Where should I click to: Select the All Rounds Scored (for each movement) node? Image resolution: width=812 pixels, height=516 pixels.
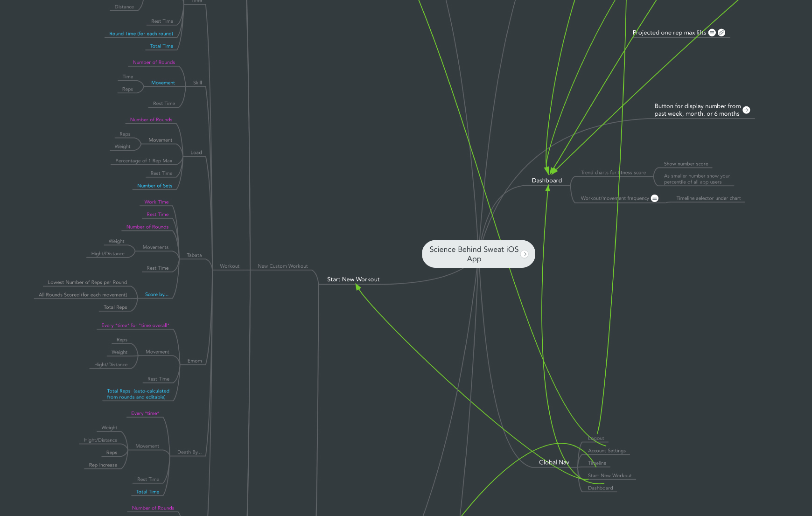click(83, 295)
